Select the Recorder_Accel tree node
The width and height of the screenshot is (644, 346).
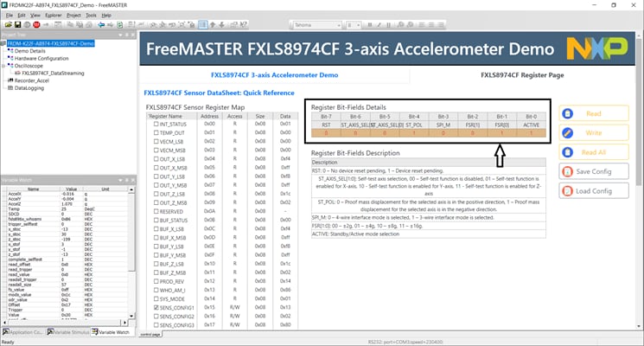pyautogui.click(x=34, y=80)
